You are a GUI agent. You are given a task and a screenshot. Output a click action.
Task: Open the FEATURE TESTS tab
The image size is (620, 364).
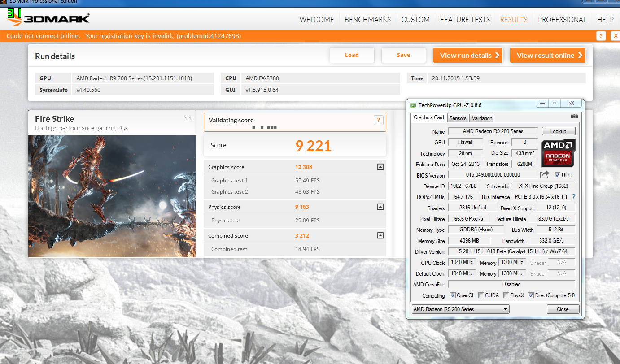click(465, 20)
